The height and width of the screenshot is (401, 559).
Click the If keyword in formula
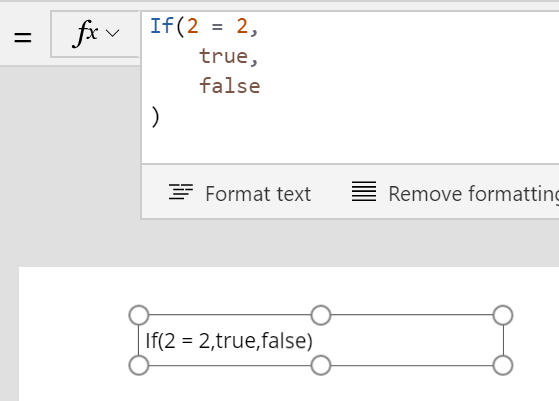pyautogui.click(x=161, y=26)
